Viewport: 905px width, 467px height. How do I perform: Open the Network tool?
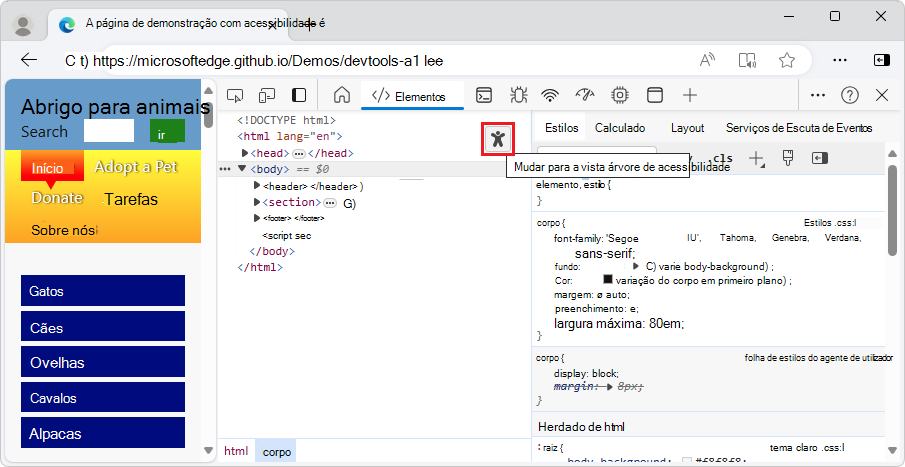click(551, 95)
